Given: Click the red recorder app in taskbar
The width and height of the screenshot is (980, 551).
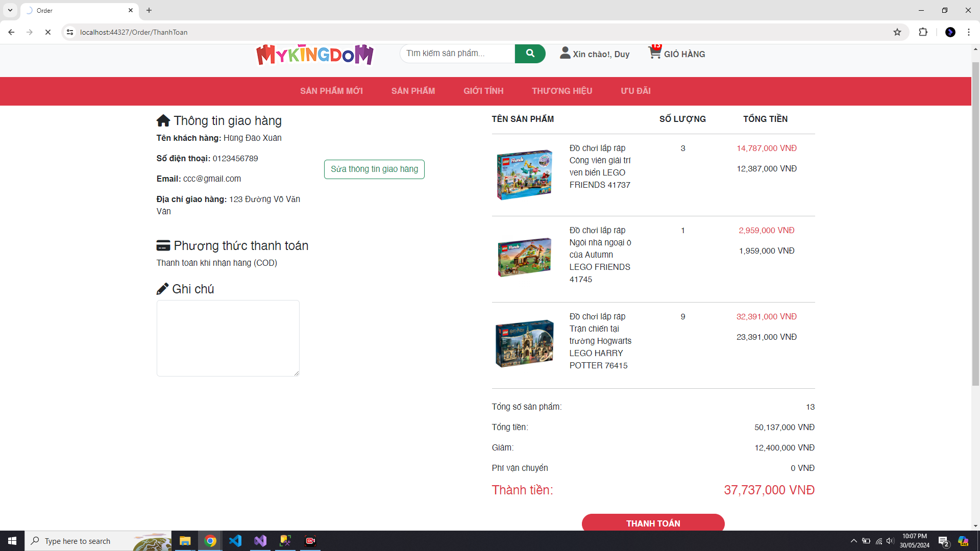Looking at the screenshot, I should [x=310, y=541].
